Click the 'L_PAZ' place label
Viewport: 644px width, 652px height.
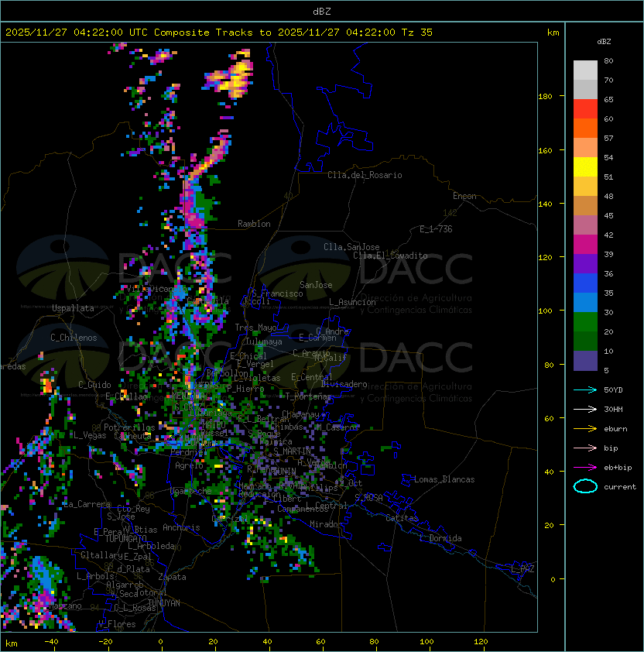pyautogui.click(x=522, y=569)
